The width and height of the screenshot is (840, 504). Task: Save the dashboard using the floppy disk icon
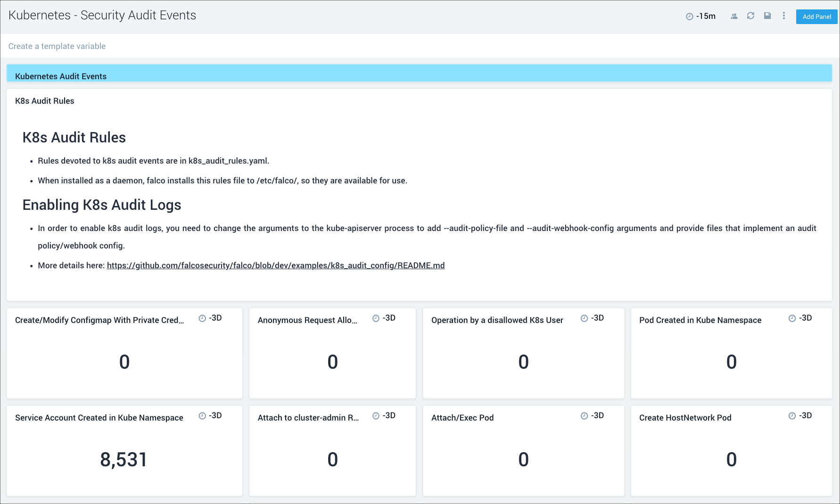[767, 16]
